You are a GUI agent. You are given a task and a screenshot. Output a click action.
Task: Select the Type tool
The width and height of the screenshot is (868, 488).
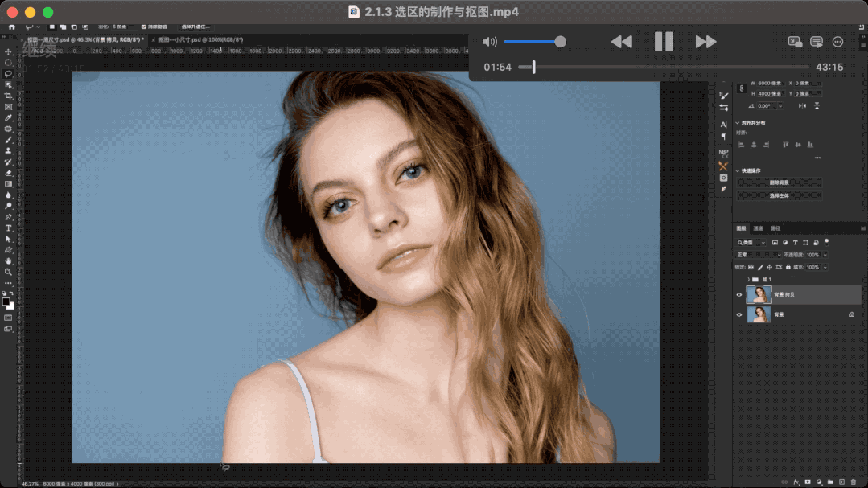pyautogui.click(x=8, y=228)
